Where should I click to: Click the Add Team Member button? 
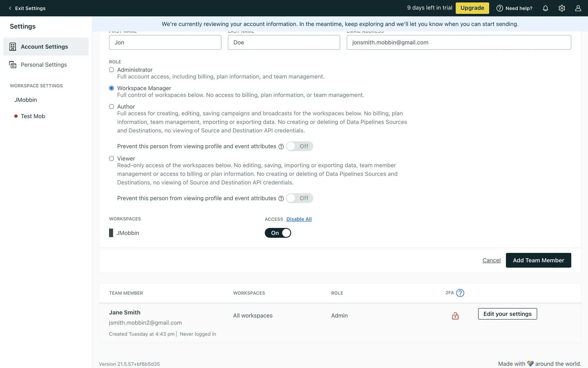[538, 260]
